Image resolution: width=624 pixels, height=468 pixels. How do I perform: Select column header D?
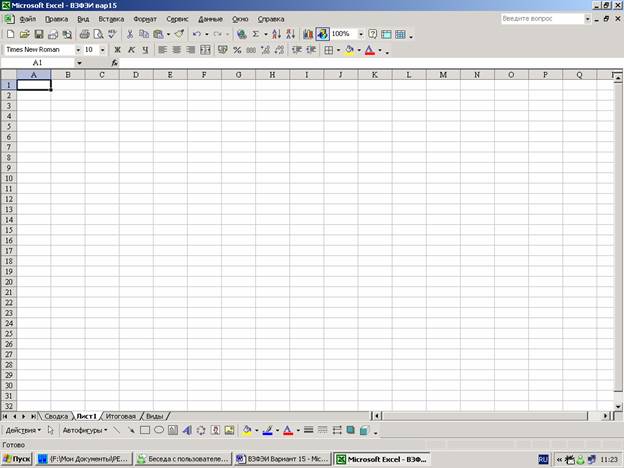pyautogui.click(x=136, y=74)
